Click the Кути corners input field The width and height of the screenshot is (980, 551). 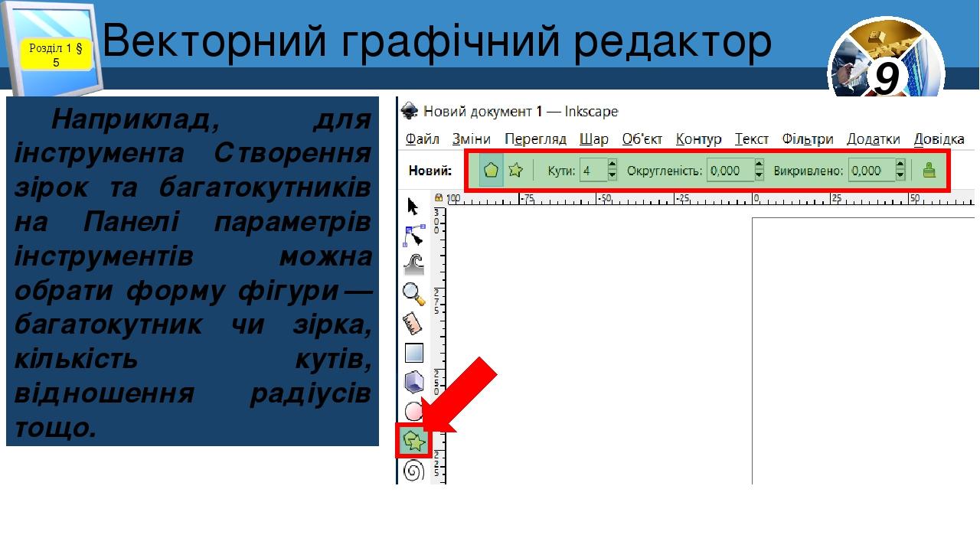tap(593, 171)
